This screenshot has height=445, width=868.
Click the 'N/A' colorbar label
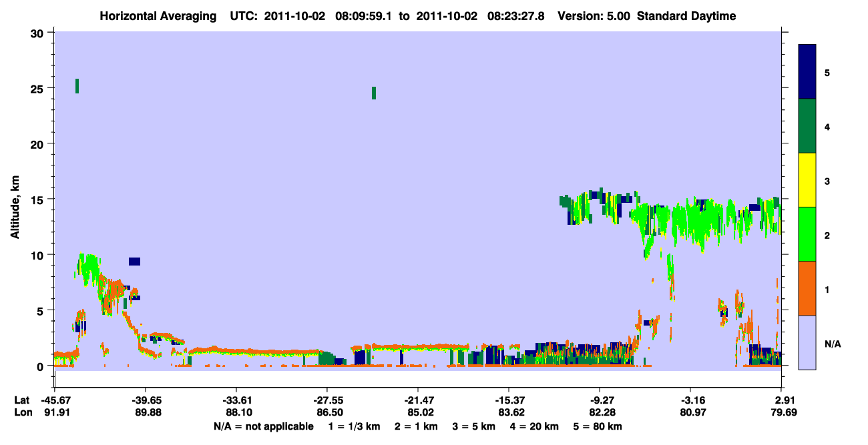coord(832,344)
